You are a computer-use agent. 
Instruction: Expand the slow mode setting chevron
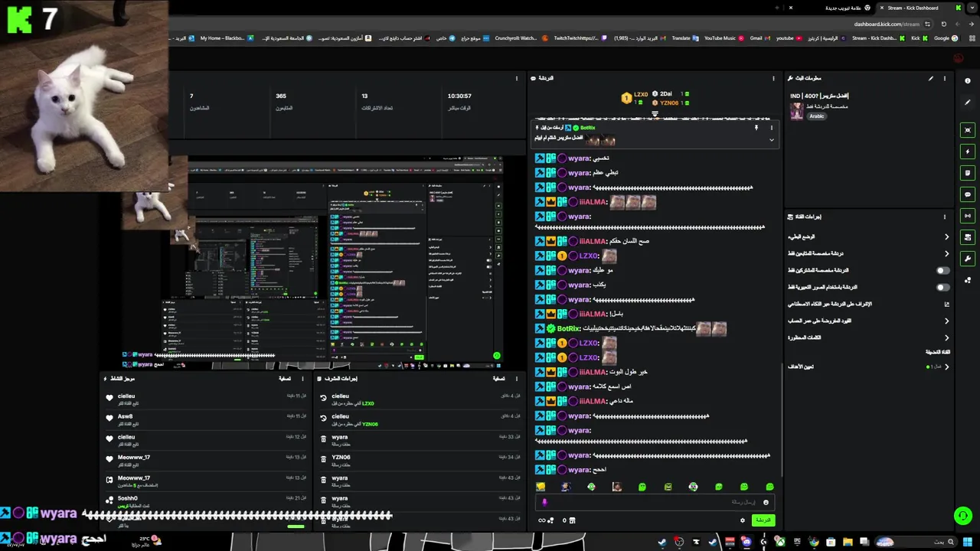946,237
